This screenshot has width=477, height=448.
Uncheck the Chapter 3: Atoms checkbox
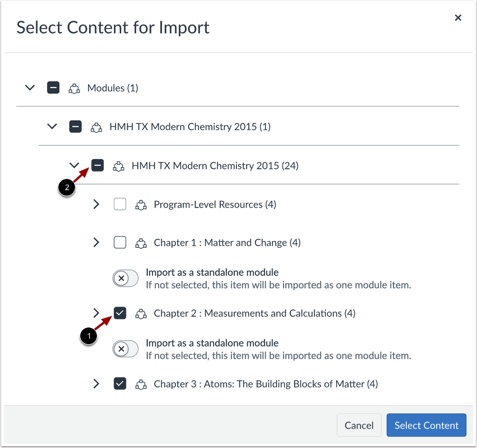(x=120, y=384)
